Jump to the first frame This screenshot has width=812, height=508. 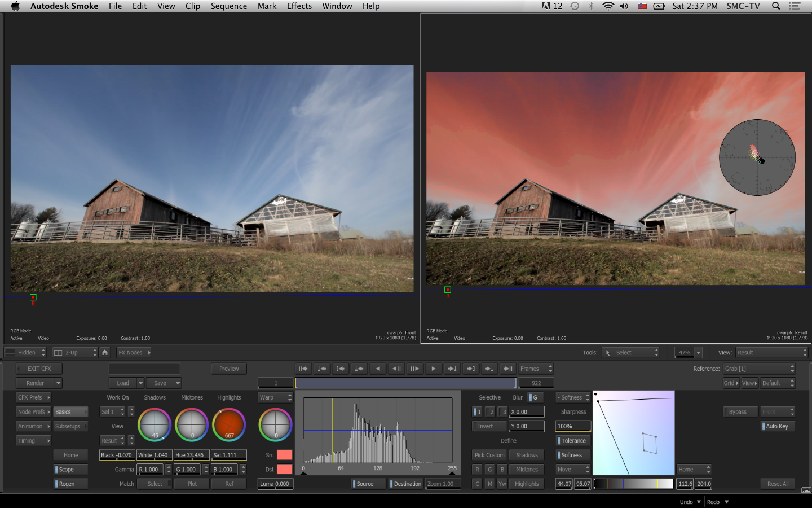pyautogui.click(x=303, y=369)
